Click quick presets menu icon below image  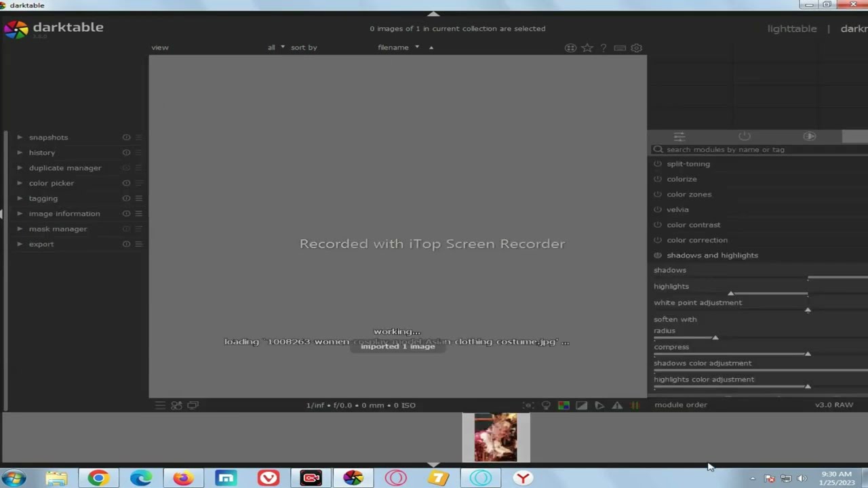pyautogui.click(x=160, y=405)
